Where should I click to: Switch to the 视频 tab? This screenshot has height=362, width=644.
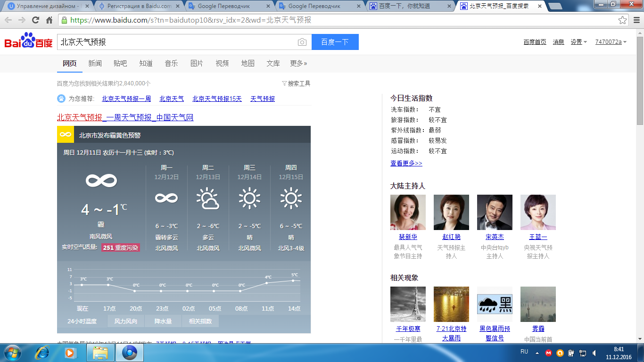coord(222,63)
